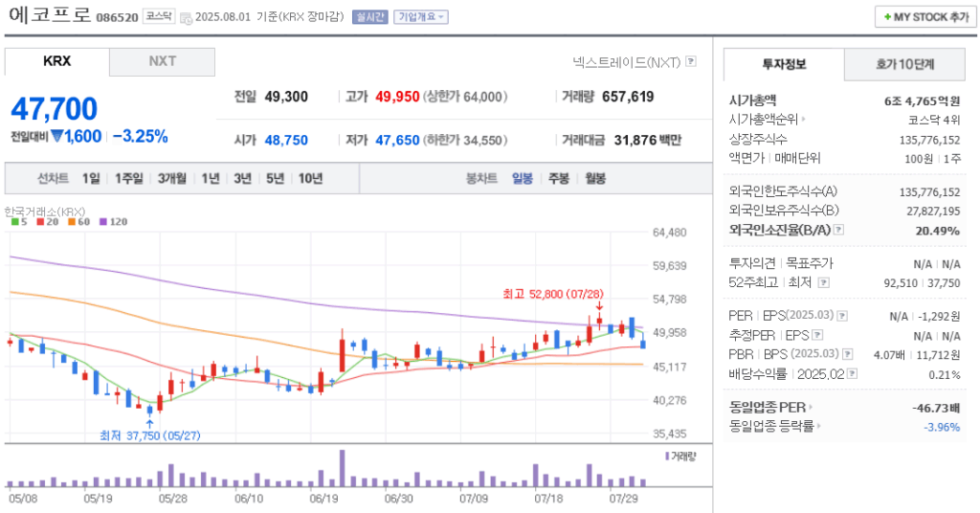Click current price 47,700

pos(55,109)
